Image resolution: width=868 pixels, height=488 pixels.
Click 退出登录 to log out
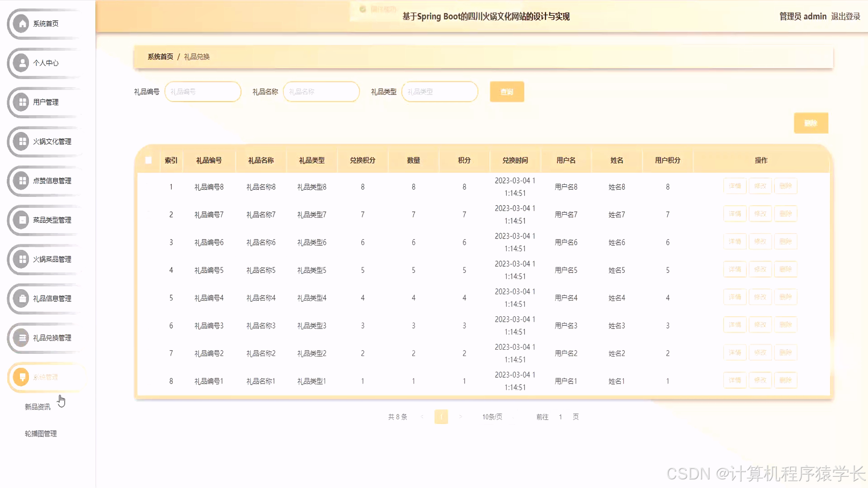pos(845,16)
